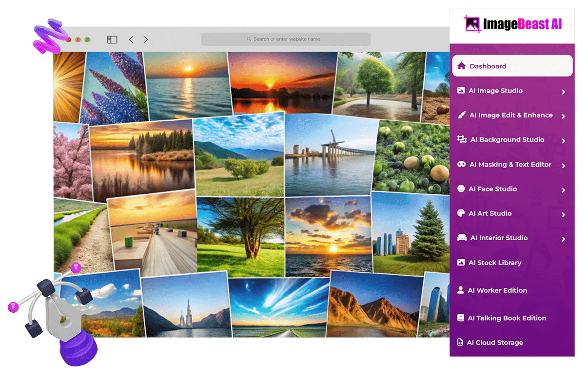Go forward with the browser forward arrow
The image size is (588, 382).
coord(146,40)
